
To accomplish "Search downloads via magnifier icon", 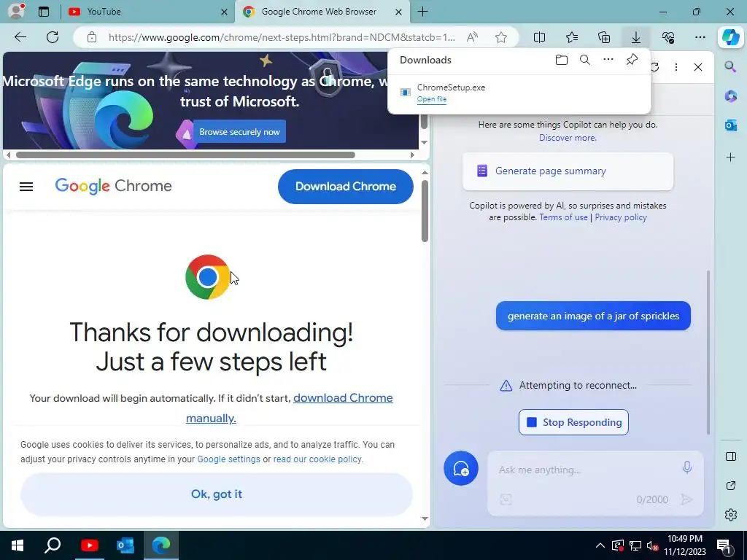I will coord(585,60).
